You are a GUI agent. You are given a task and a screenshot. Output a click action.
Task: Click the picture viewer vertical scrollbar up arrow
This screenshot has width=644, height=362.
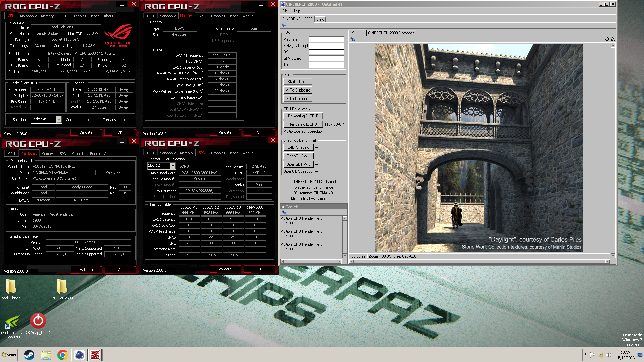[x=613, y=45]
